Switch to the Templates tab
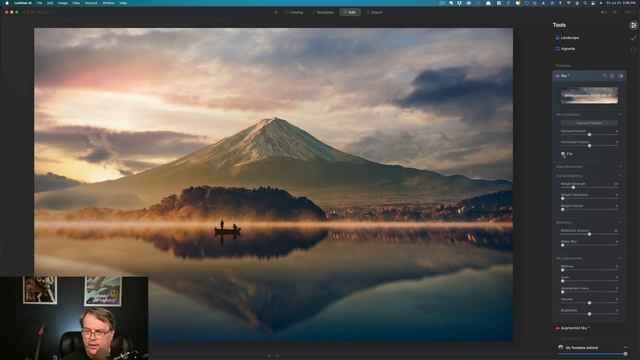This screenshot has height=360, width=640. (322, 12)
